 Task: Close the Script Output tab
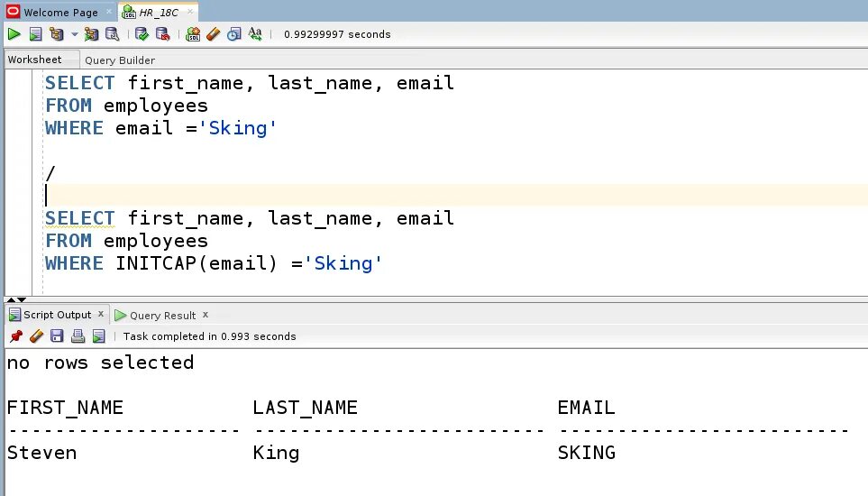101,314
